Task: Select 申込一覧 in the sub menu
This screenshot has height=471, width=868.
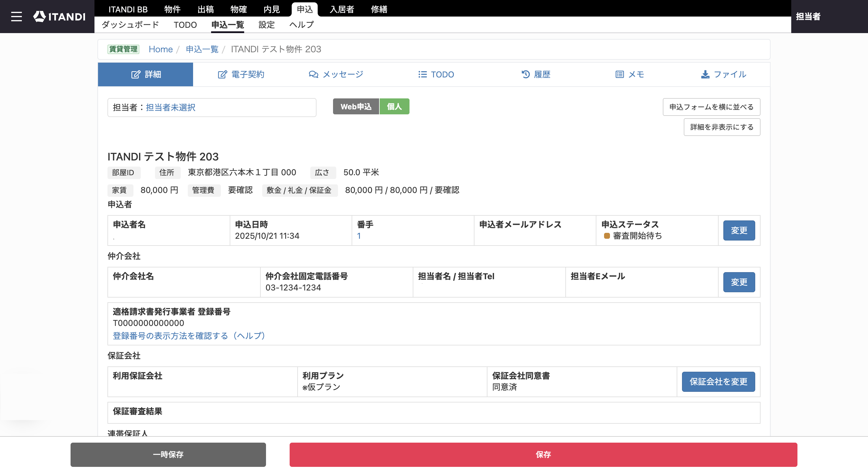Action: coord(228,25)
